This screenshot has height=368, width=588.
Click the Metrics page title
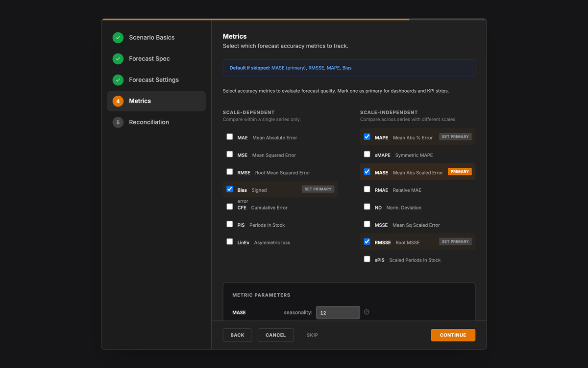coord(235,36)
